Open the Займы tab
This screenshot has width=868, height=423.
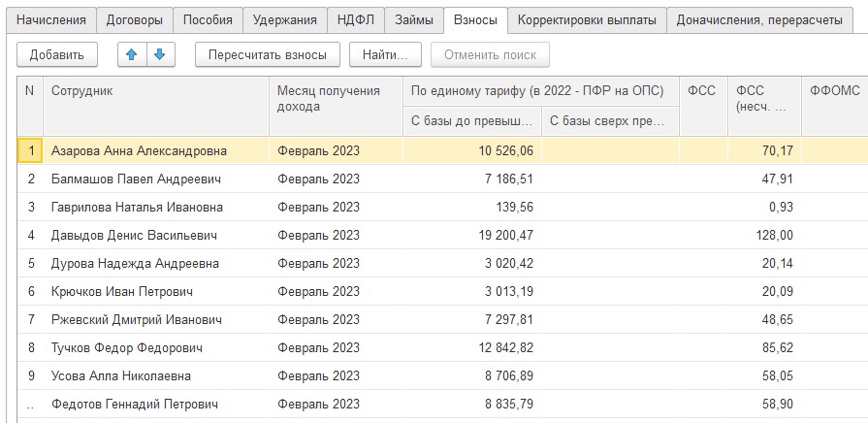[x=413, y=19]
